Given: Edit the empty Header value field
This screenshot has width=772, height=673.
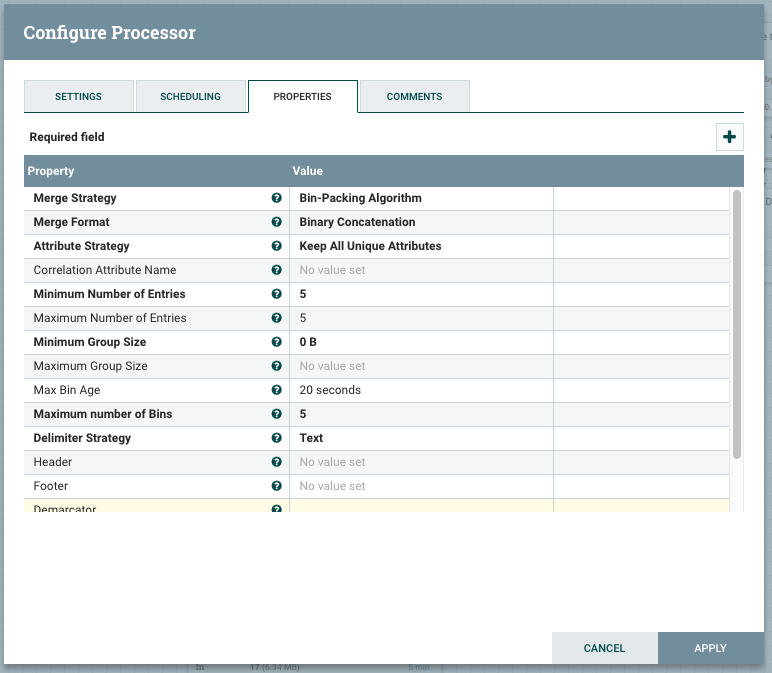Looking at the screenshot, I should [x=420, y=462].
